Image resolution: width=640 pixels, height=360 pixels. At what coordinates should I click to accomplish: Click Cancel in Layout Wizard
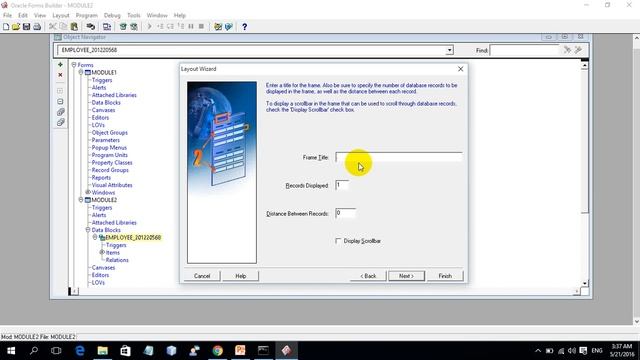pos(202,276)
